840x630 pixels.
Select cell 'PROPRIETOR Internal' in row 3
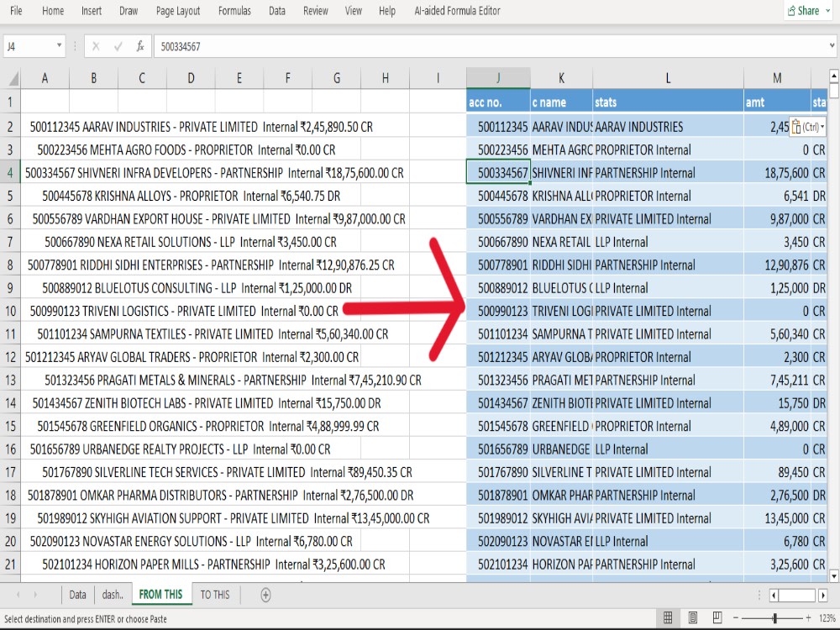668,150
